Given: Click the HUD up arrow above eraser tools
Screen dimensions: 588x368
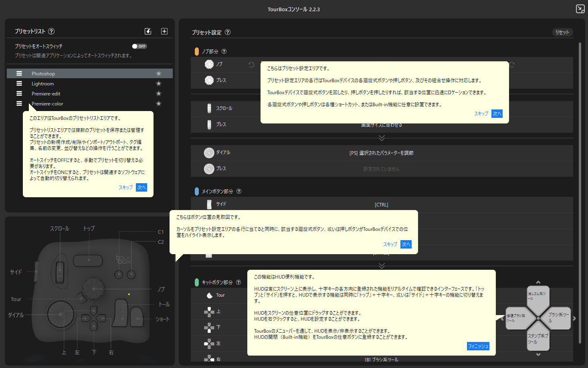Looking at the screenshot, I should (x=538, y=282).
